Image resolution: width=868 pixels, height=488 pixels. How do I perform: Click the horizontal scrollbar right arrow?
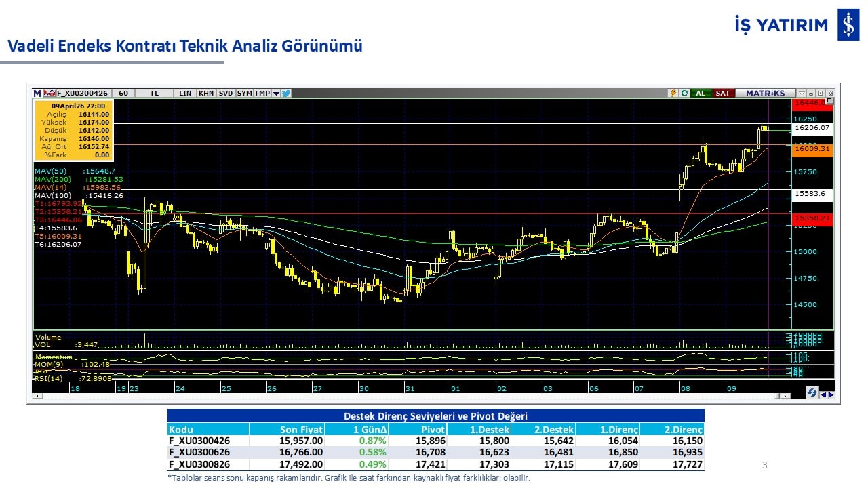tap(785, 395)
